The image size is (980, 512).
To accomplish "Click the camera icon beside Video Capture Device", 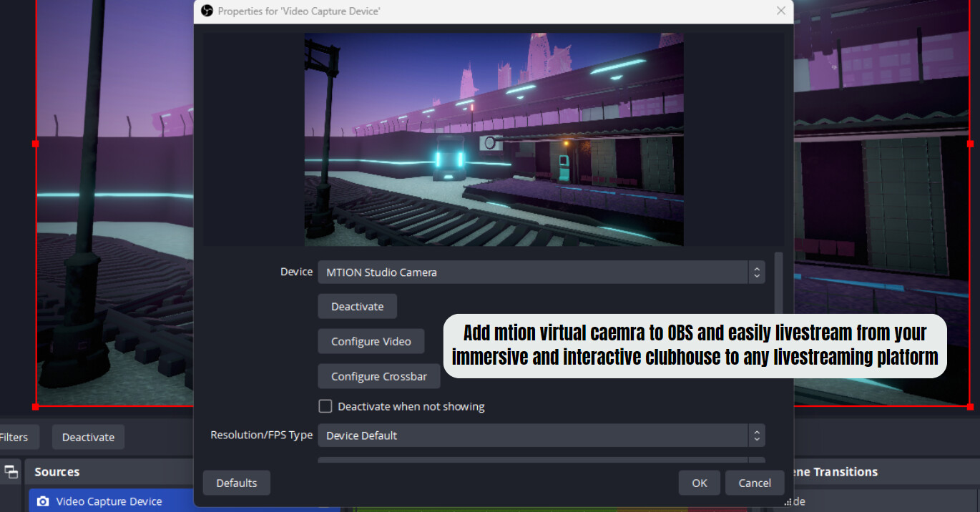I will 43,501.
